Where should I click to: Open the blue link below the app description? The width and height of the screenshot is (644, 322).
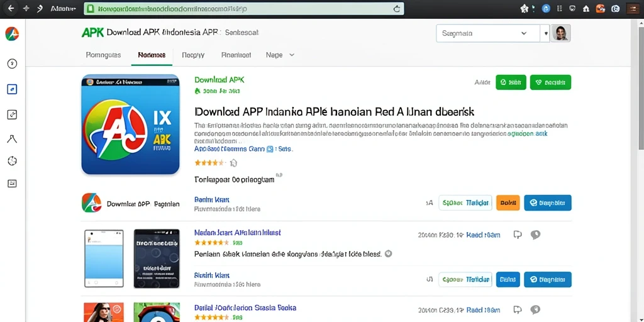243,149
